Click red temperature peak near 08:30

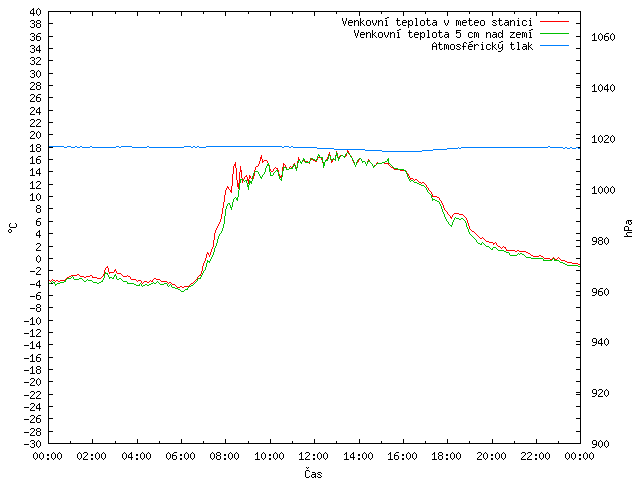click(x=235, y=163)
